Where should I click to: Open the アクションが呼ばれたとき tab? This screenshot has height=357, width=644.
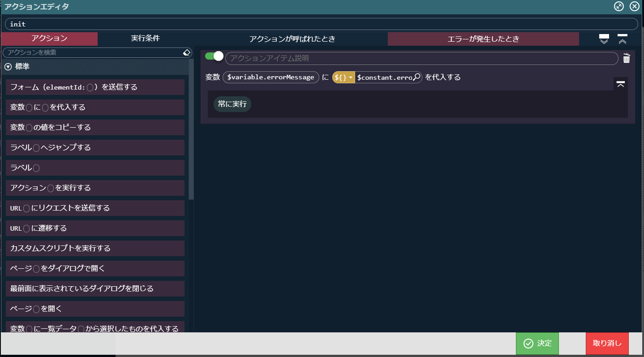click(x=292, y=39)
